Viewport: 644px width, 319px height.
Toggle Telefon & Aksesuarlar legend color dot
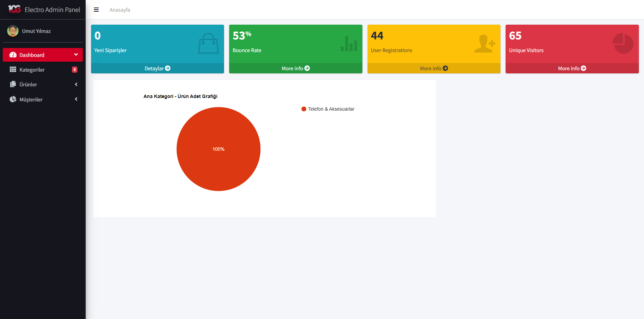point(304,109)
